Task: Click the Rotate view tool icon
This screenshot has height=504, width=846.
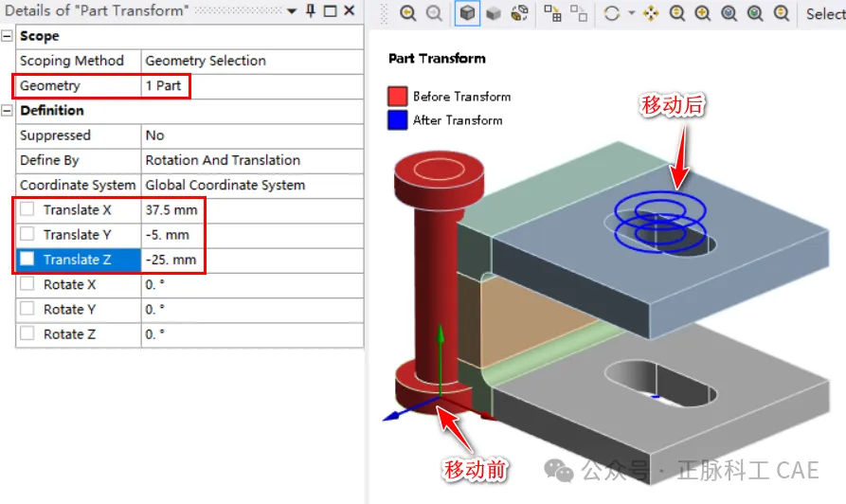Action: coord(611,13)
